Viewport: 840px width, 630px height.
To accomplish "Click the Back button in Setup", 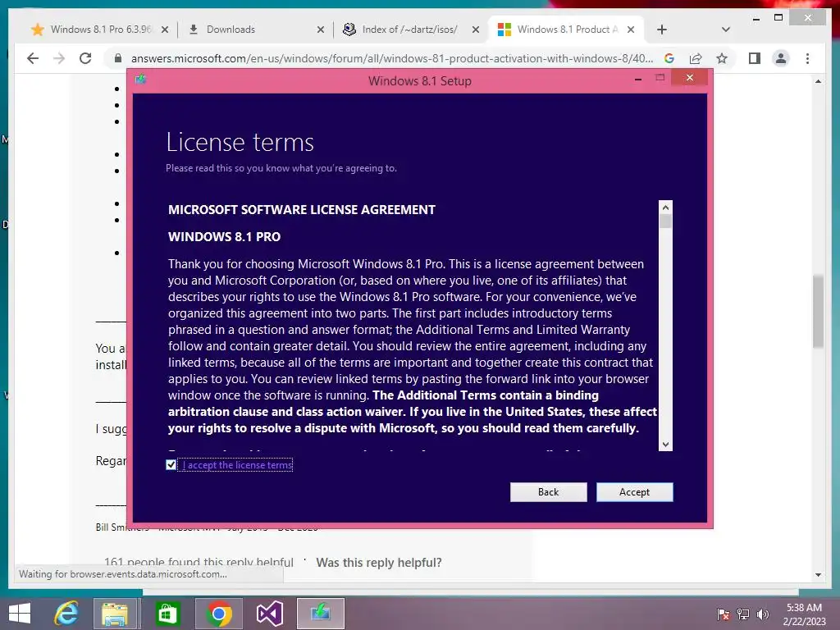I will tap(548, 492).
